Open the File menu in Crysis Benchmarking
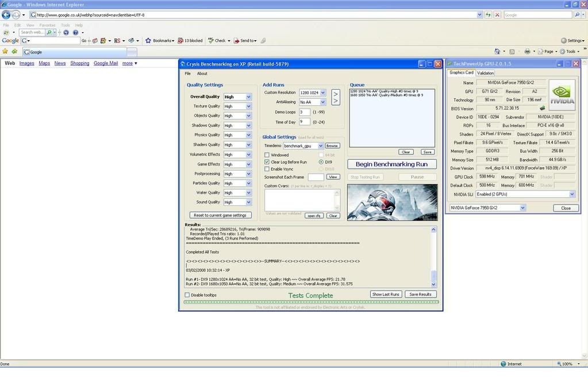588x385 pixels. pyautogui.click(x=187, y=74)
